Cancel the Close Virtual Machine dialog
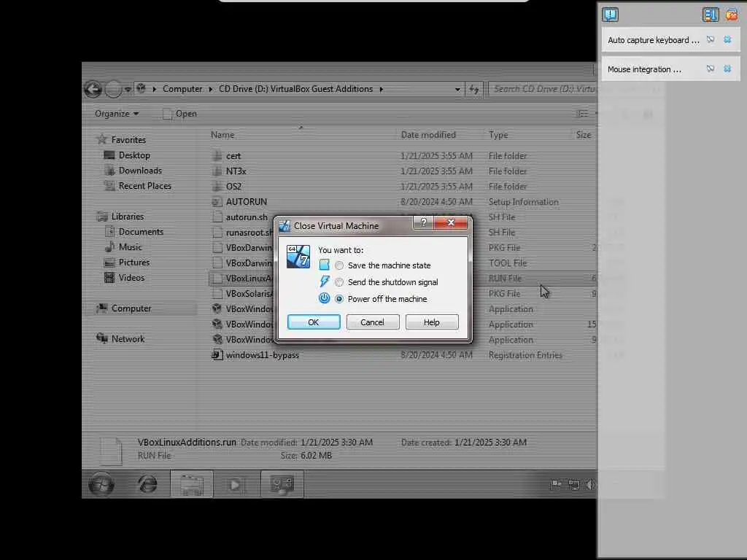Screen dimensions: 747x560 pyautogui.click(x=373, y=322)
